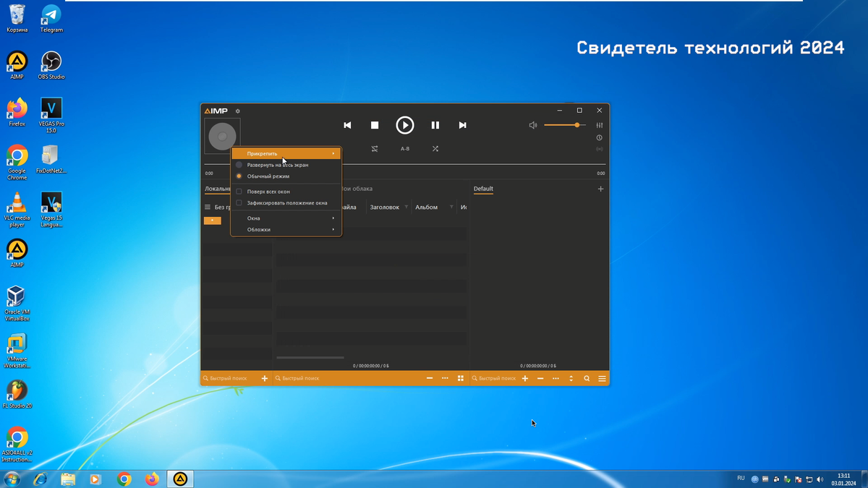Click the Заголовок column header
Image resolution: width=868 pixels, height=488 pixels.
point(385,207)
